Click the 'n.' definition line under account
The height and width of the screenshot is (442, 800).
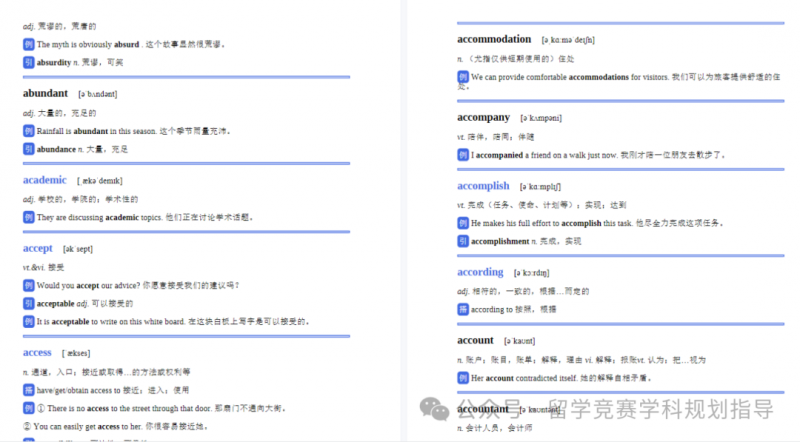pyautogui.click(x=581, y=360)
